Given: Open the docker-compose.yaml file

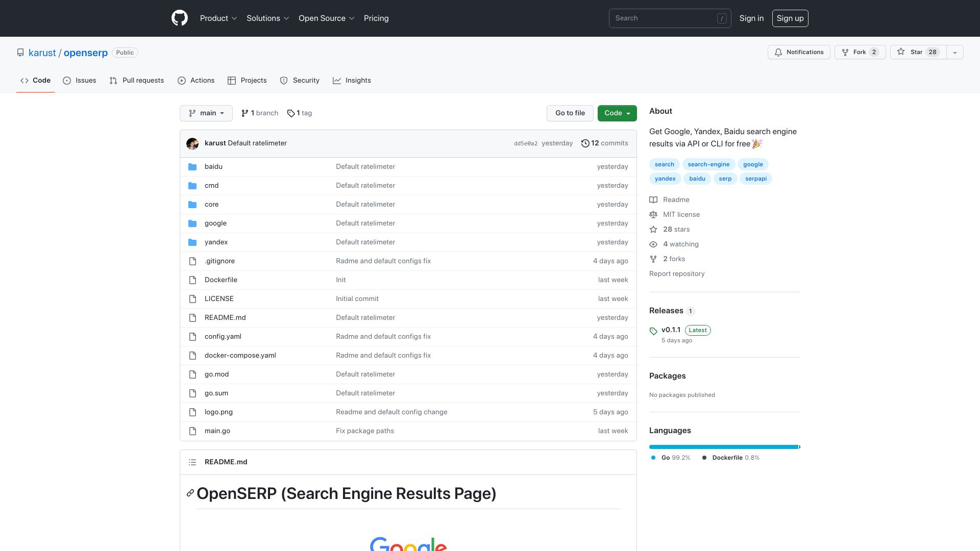Looking at the screenshot, I should (240, 356).
